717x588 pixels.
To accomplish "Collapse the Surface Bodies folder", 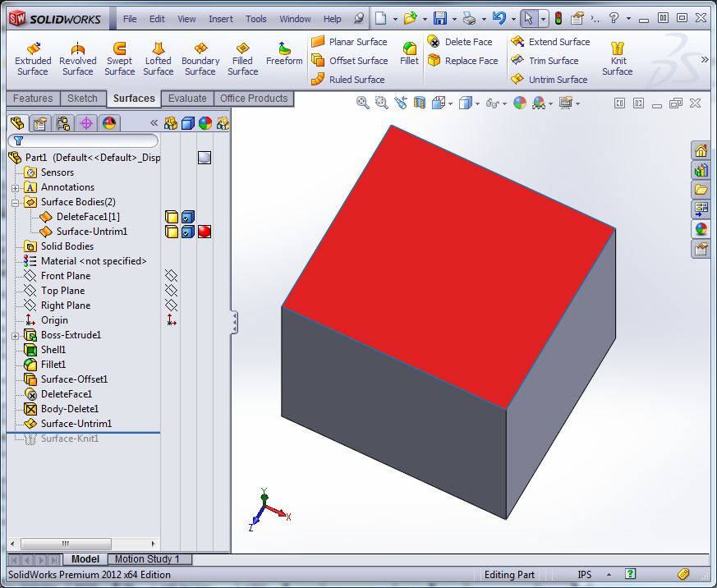I will coord(15,202).
